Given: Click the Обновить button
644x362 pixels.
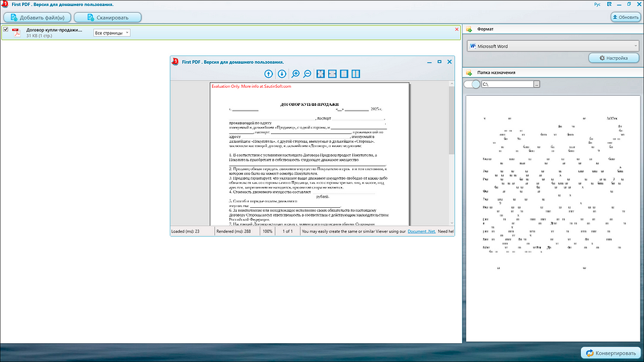Looking at the screenshot, I should pyautogui.click(x=625, y=17).
